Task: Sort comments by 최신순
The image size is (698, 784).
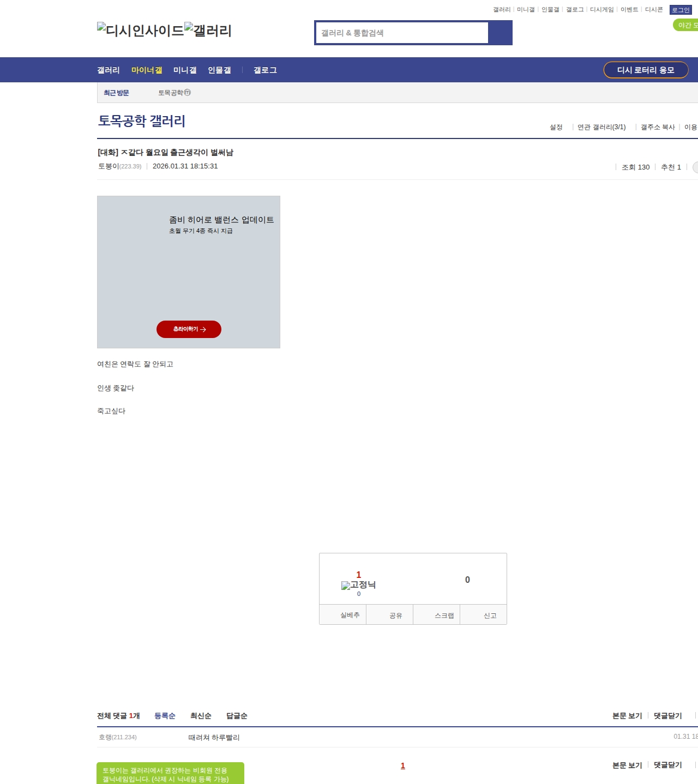Action: point(201,716)
